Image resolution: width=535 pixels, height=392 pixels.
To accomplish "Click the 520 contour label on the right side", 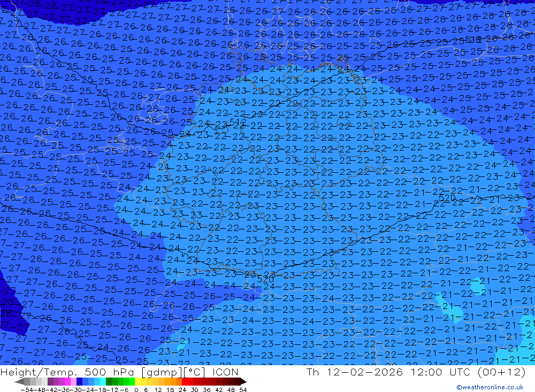I will [447, 198].
